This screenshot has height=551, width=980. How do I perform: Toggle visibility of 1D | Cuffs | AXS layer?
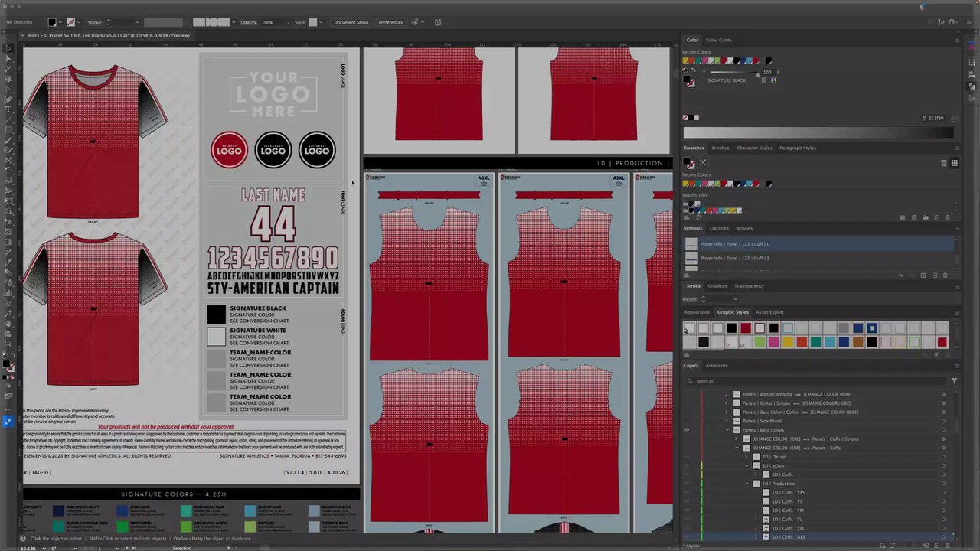click(x=687, y=537)
